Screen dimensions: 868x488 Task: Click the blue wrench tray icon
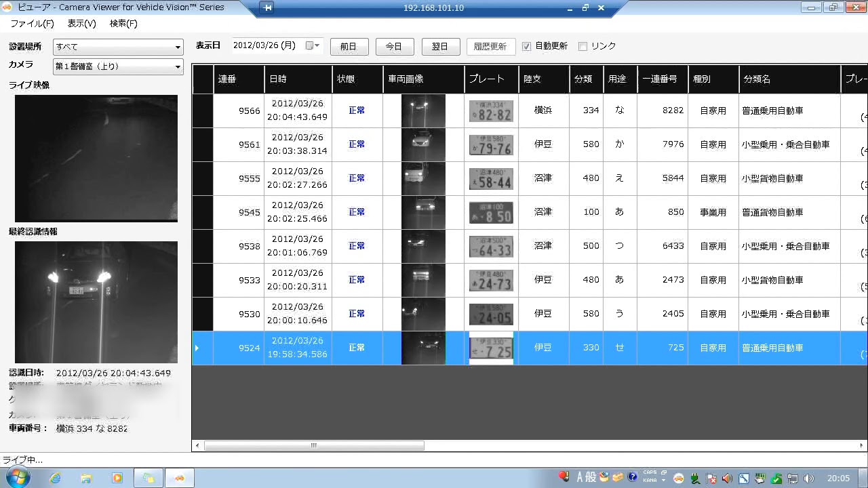pos(744,478)
